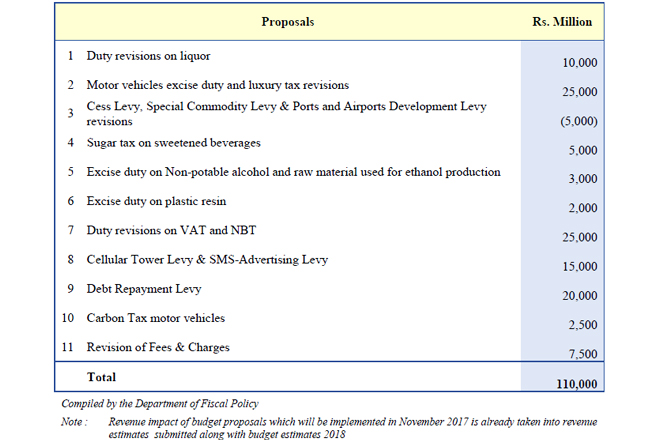Click the 10,000 value for liquor duty
The height and width of the screenshot is (440, 660).
(x=580, y=63)
